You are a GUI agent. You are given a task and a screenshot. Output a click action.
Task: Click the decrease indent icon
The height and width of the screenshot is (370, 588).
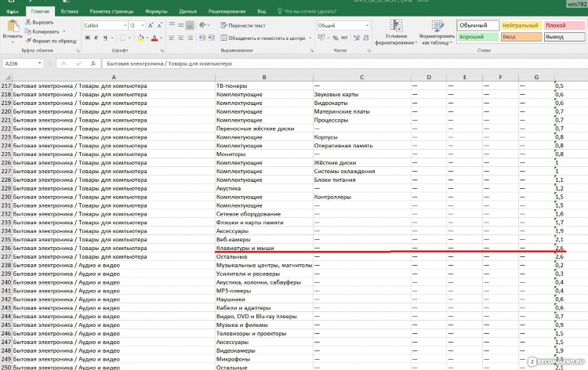[x=202, y=38]
